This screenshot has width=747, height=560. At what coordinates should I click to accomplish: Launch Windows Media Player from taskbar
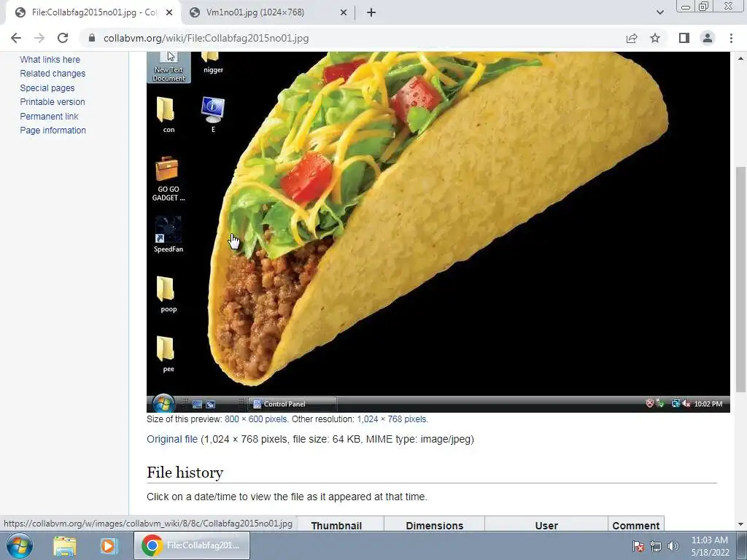(x=108, y=545)
